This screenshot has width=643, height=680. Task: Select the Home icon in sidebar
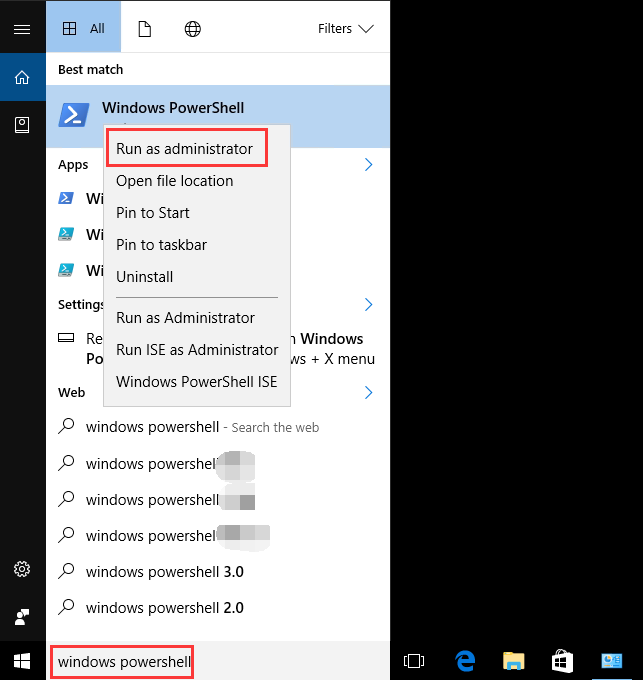(x=22, y=77)
